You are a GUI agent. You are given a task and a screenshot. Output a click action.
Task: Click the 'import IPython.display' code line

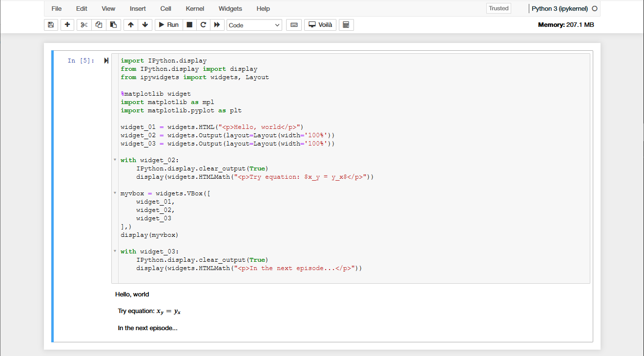[x=164, y=61]
